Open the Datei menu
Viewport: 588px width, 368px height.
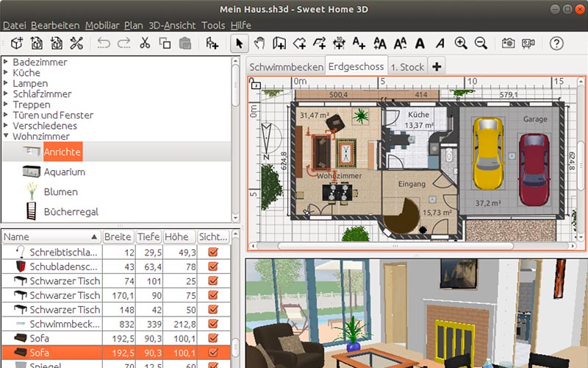click(15, 25)
